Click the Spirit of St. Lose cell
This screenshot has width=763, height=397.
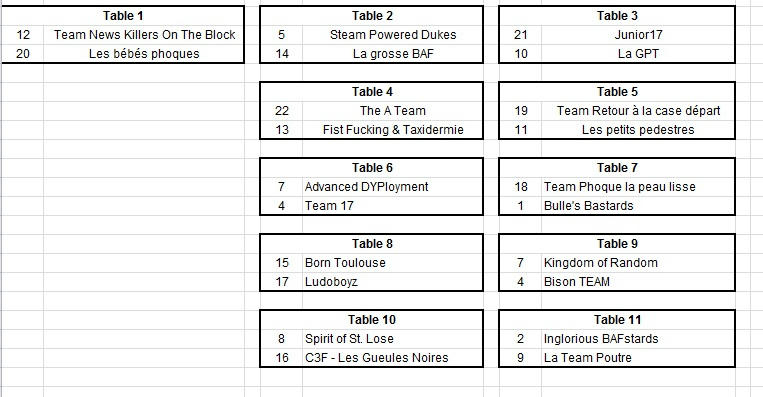393,338
